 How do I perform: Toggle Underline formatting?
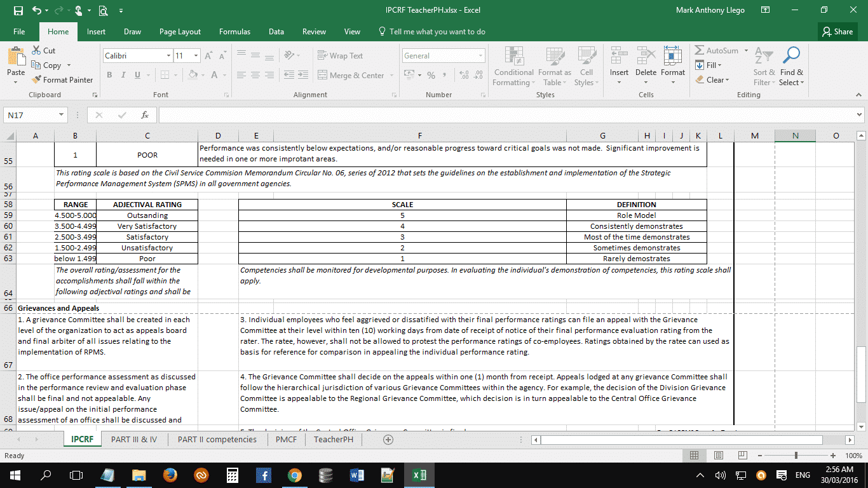[x=137, y=75]
